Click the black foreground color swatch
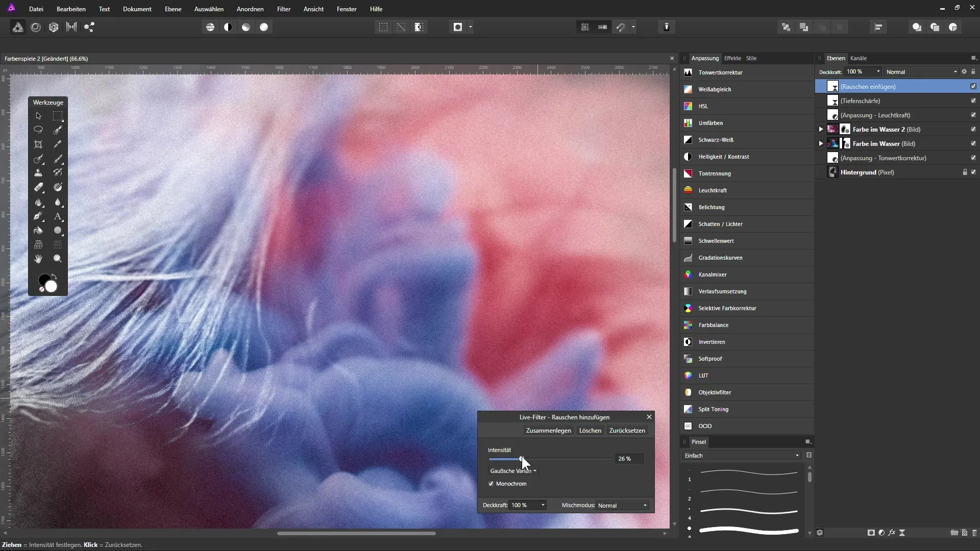This screenshot has height=551, width=980. click(x=44, y=280)
